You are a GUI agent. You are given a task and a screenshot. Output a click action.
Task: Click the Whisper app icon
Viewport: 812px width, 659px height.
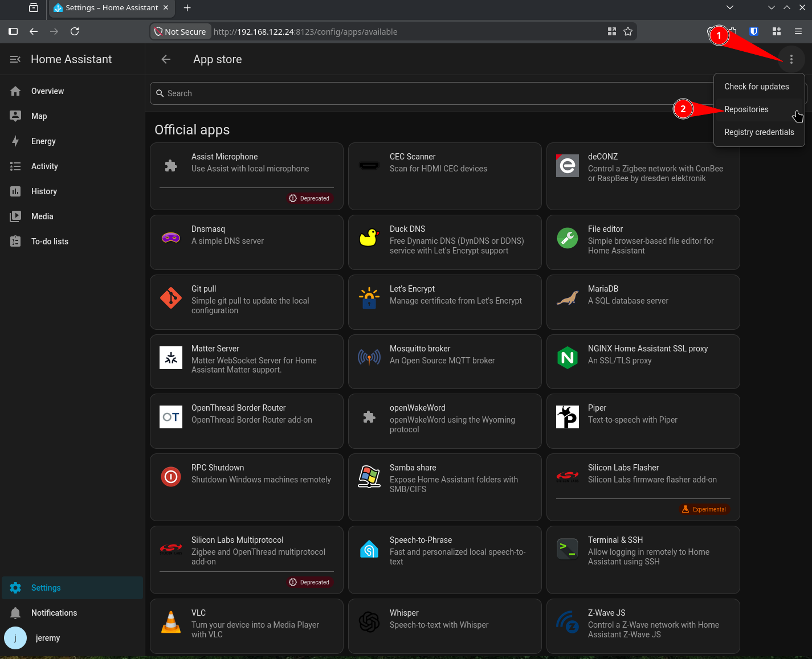[369, 622]
